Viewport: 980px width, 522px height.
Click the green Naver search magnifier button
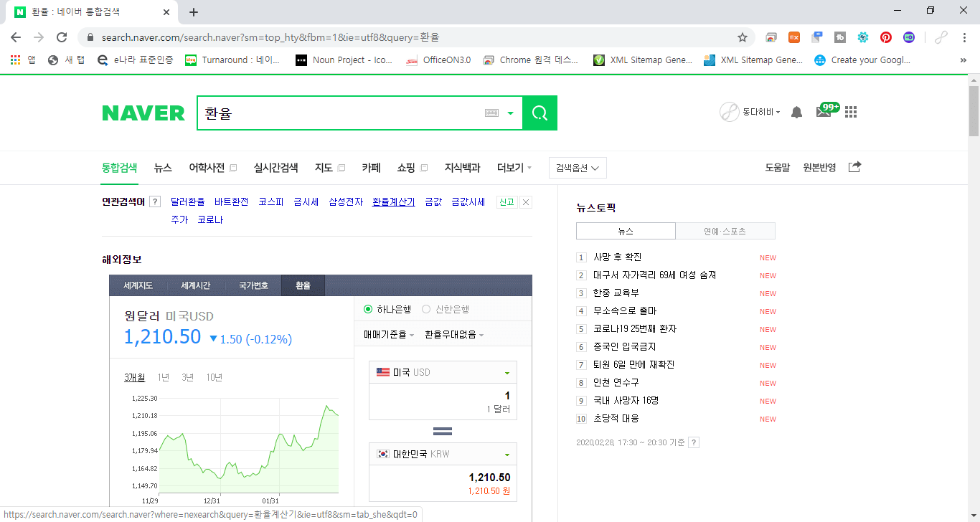point(540,113)
